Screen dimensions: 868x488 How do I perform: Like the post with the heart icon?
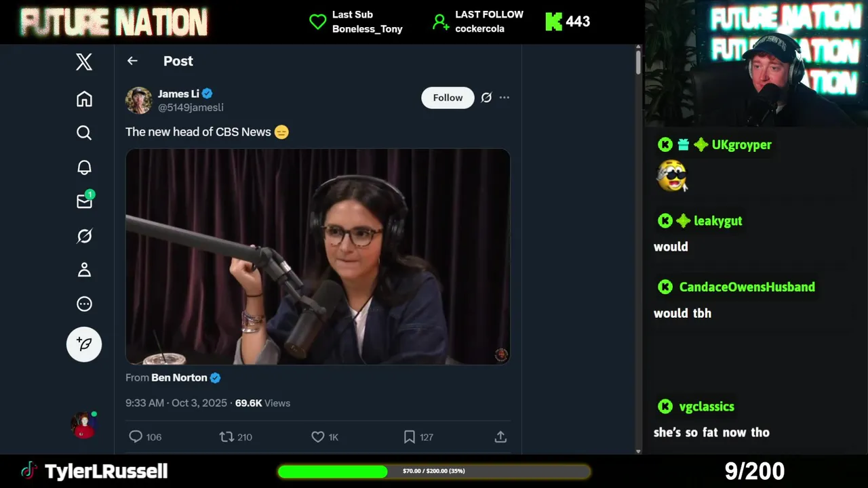click(x=318, y=437)
